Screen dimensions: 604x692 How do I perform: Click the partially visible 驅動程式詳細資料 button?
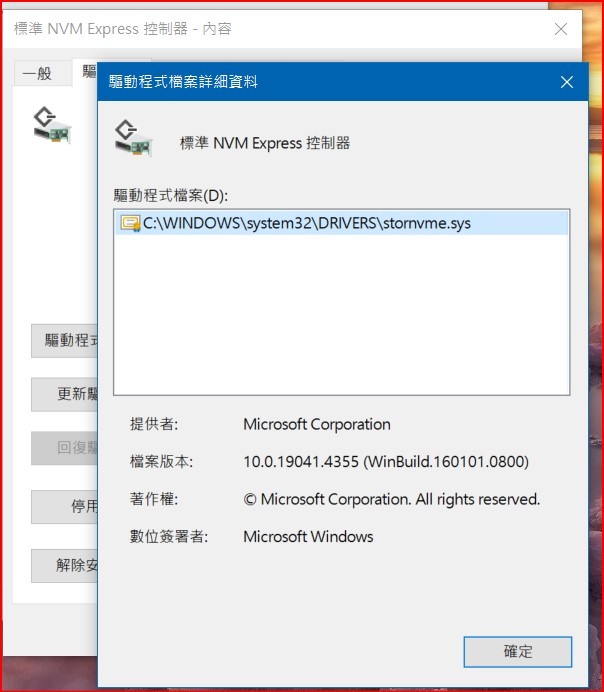64,340
